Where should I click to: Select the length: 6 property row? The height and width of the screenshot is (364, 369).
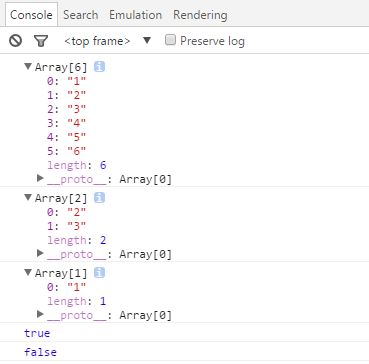pos(77,165)
